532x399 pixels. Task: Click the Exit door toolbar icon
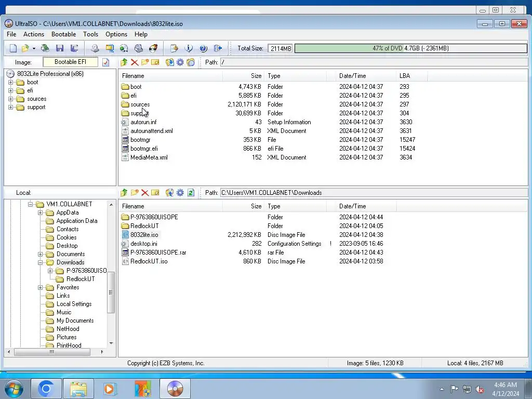(x=218, y=48)
